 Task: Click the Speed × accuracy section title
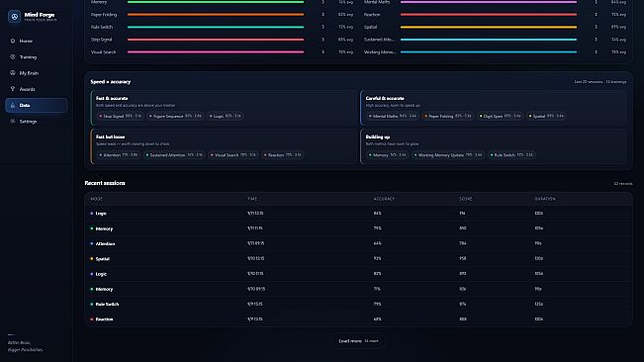tap(111, 82)
